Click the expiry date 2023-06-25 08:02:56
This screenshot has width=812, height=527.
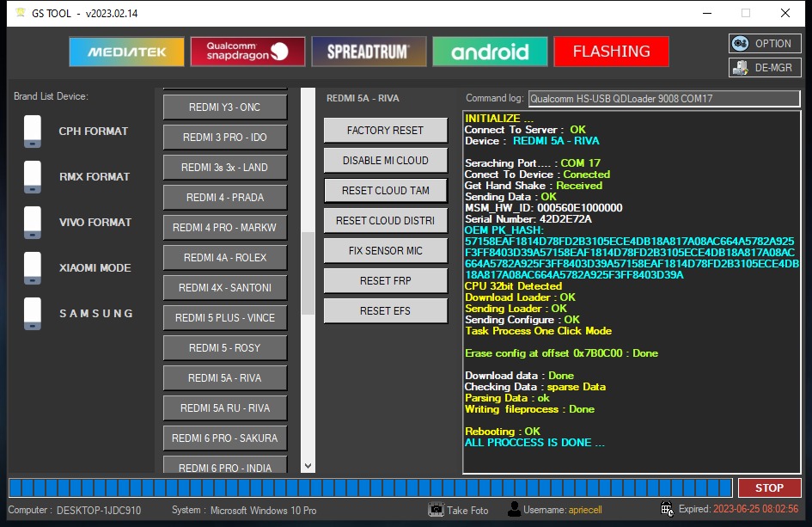(755, 509)
